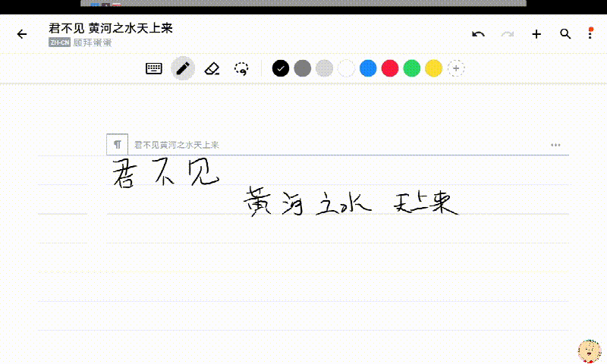Image resolution: width=607 pixels, height=364 pixels.
Task: Click the handwritten 君不见 text
Action: point(166,173)
